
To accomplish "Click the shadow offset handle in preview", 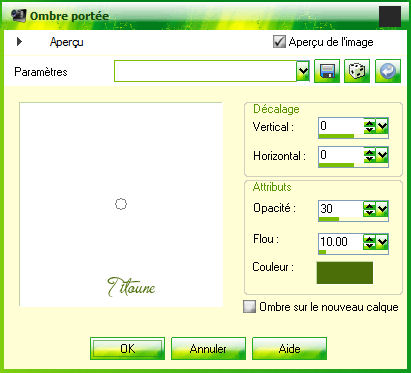I will click(121, 204).
